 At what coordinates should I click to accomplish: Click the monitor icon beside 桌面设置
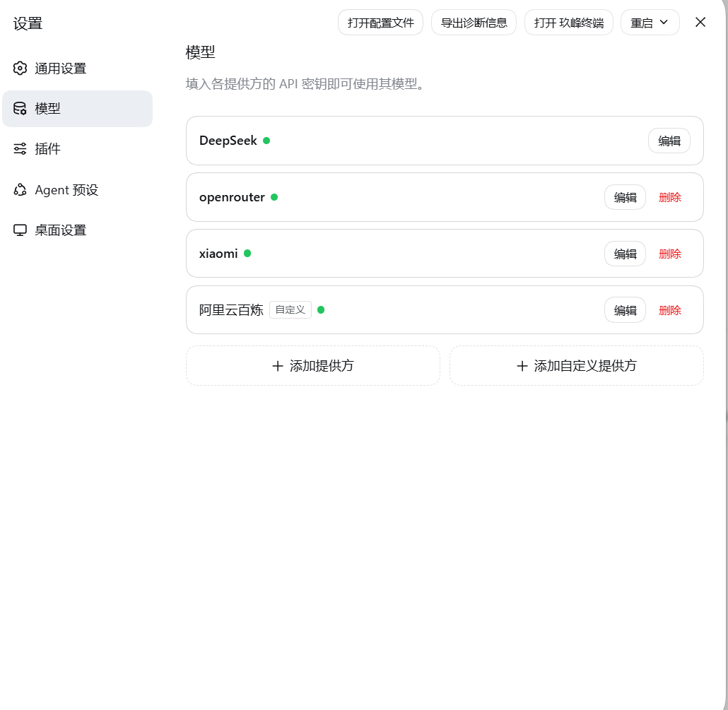tap(20, 230)
